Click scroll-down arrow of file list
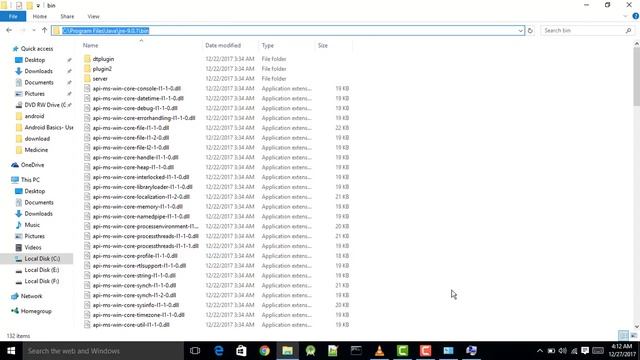The height and width of the screenshot is (360, 640). click(636, 327)
